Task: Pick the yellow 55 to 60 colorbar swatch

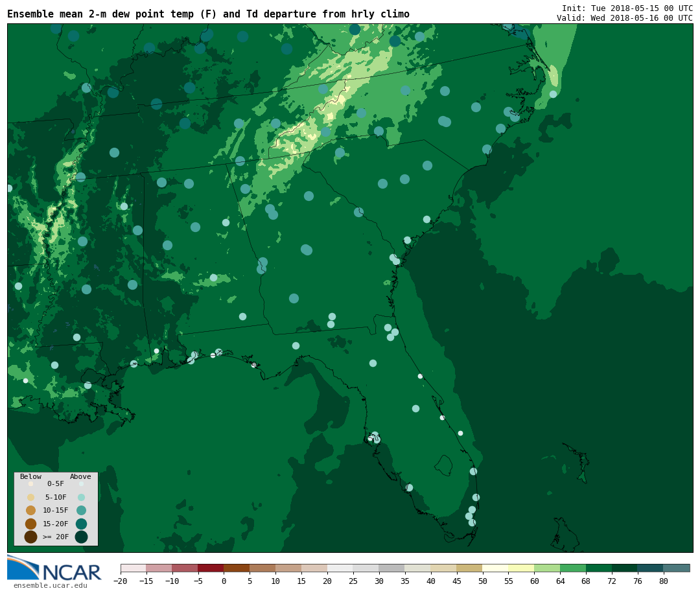Action: point(521,568)
